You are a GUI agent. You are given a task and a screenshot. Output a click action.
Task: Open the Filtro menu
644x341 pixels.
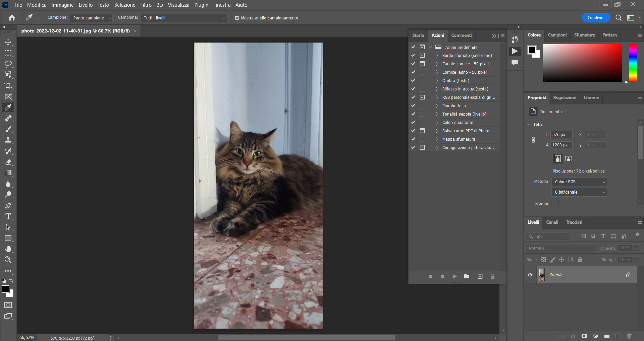tap(145, 5)
